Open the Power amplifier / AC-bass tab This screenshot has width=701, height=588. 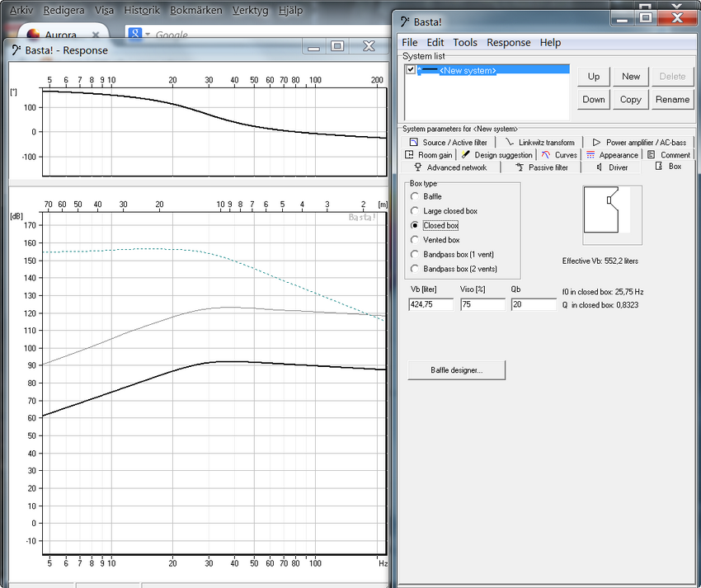(x=639, y=143)
